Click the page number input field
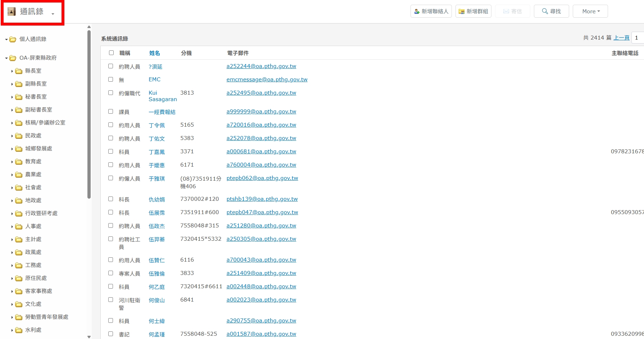Image resolution: width=644 pixels, height=339 pixels. tap(638, 38)
